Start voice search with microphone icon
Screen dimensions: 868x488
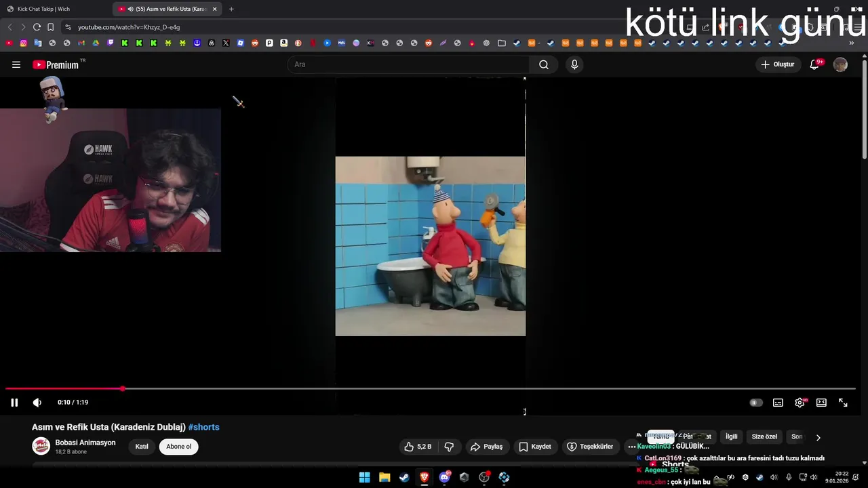point(574,64)
